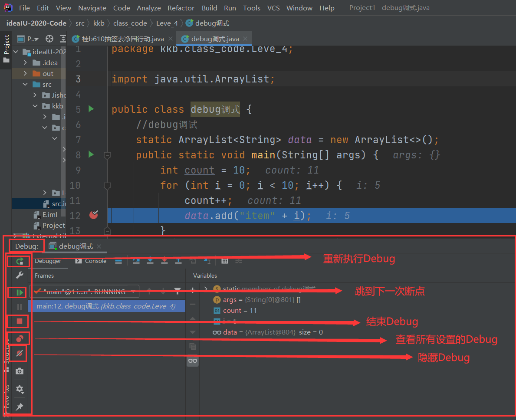Collapse the main method fold marker
This screenshot has width=516, height=420.
click(107, 155)
